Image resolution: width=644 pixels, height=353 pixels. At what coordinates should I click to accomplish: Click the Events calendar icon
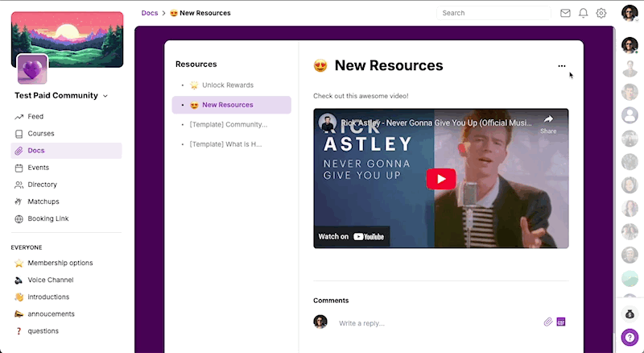click(x=19, y=168)
